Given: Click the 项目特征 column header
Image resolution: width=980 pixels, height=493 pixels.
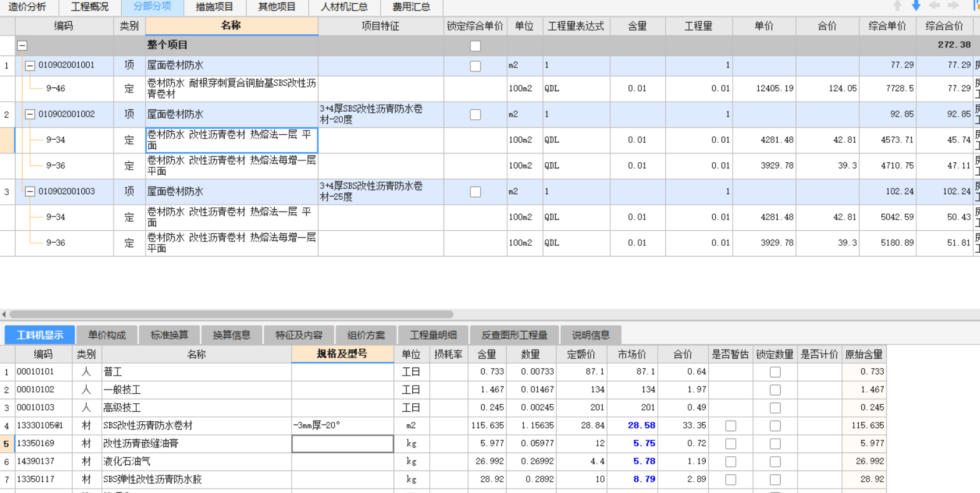Looking at the screenshot, I should point(380,26).
